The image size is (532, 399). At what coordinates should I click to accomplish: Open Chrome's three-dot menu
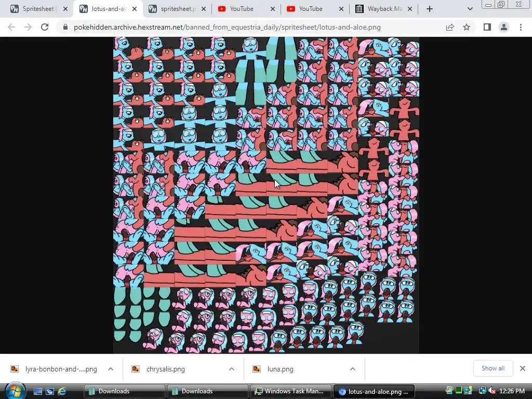tap(521, 27)
